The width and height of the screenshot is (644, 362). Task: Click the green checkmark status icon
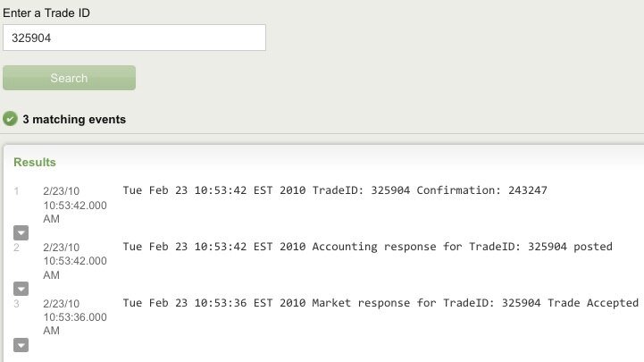coord(11,119)
